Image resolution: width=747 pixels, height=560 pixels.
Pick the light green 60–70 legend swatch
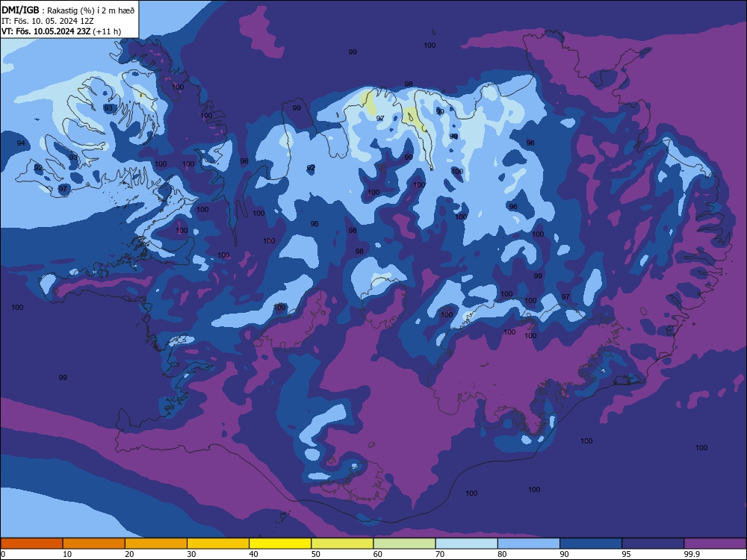404,544
